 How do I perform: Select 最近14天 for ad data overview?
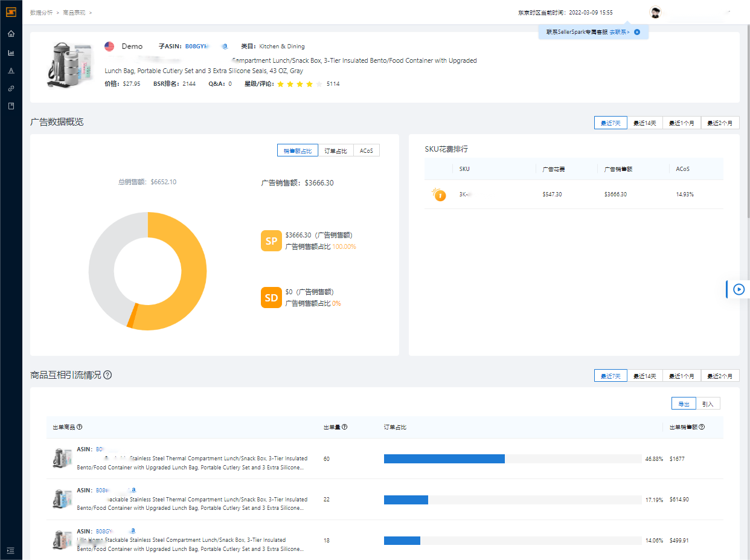coord(644,123)
